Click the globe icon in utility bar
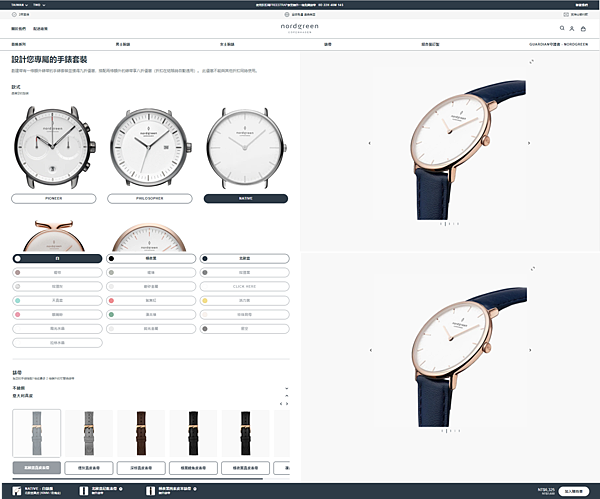600x499 pixels. coord(287,15)
